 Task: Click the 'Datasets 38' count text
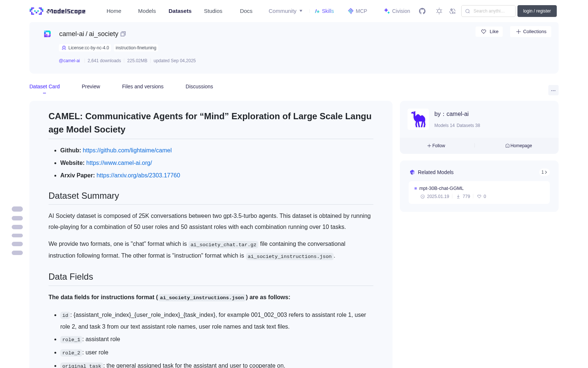click(468, 125)
